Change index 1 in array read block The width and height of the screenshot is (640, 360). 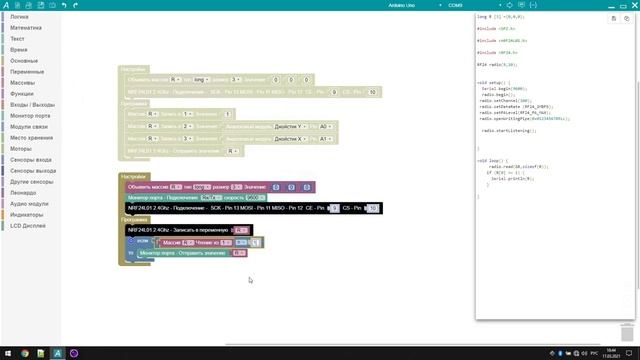[226, 242]
